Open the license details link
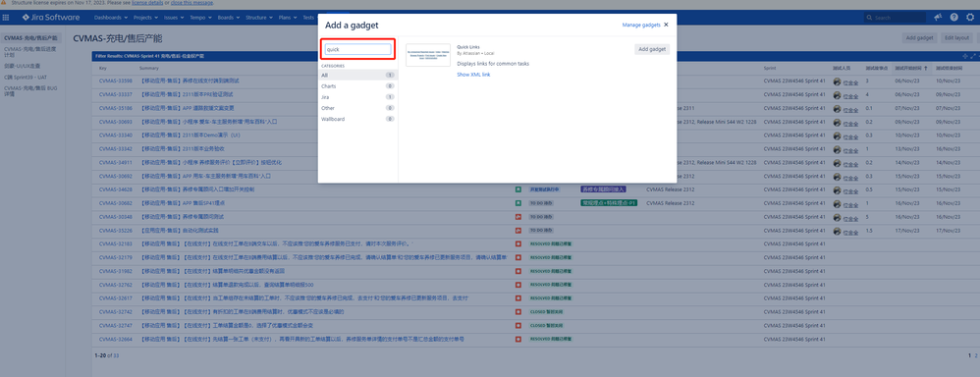 click(x=147, y=3)
